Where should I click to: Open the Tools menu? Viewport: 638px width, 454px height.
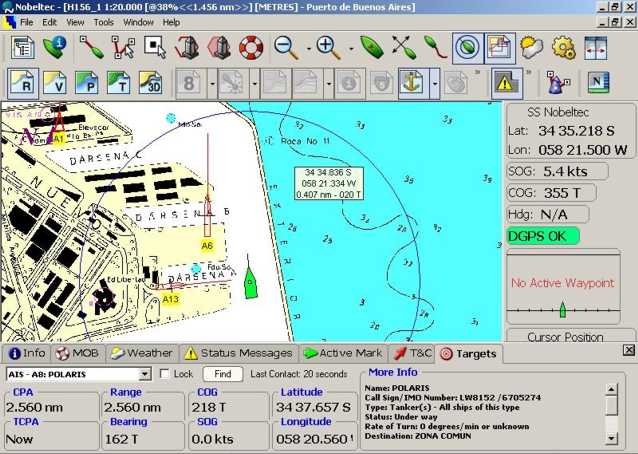(103, 22)
